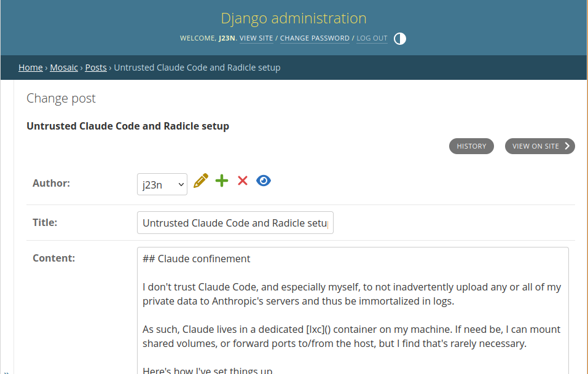Screen dimensions: 588x374
Task: Open Posts list from the breadcrumbs
Action: coord(96,68)
